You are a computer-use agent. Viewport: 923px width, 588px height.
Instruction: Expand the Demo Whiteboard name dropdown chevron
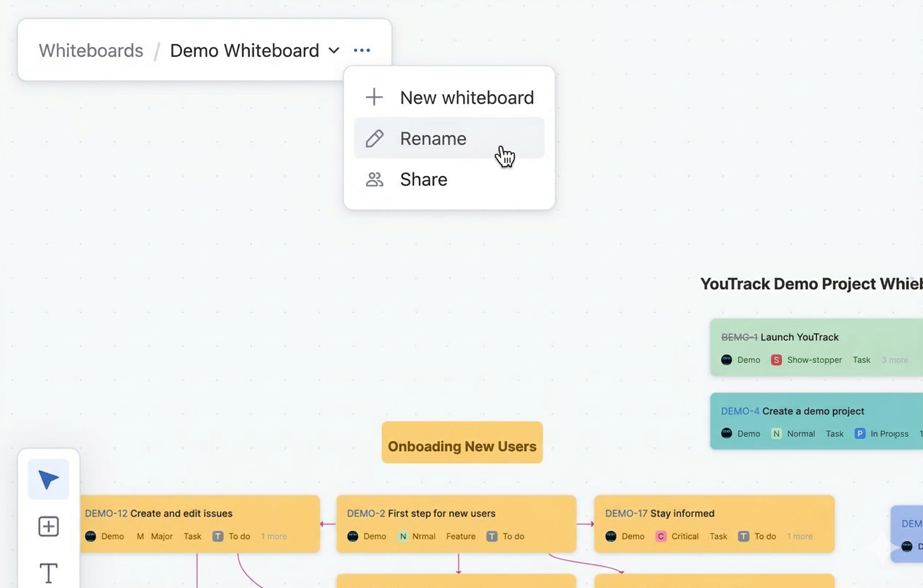coord(334,50)
